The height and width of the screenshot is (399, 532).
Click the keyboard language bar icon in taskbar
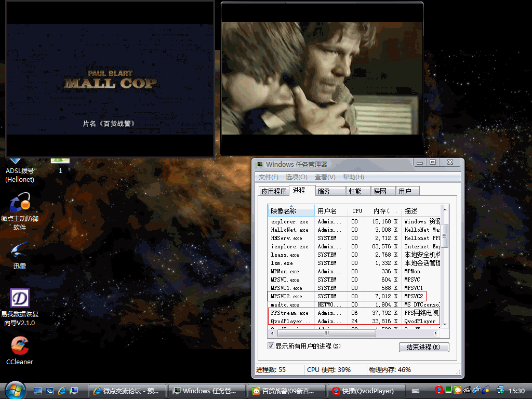[x=415, y=391]
